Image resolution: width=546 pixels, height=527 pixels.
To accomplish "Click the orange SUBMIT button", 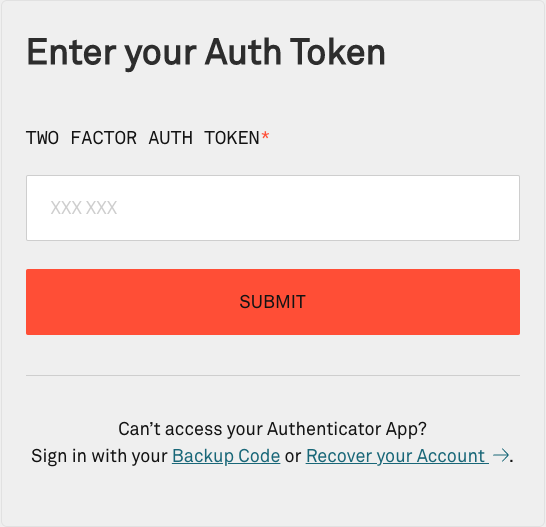I will click(273, 302).
